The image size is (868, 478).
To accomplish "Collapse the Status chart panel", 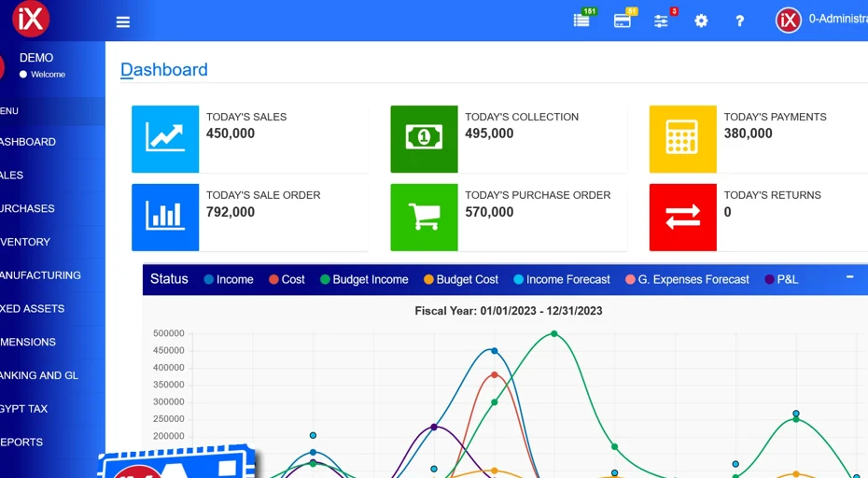I will point(849,276).
